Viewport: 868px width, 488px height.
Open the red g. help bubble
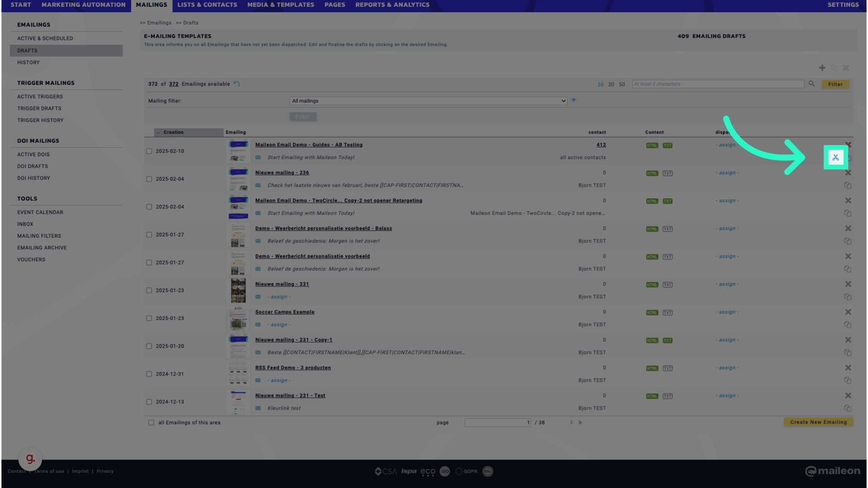30,459
